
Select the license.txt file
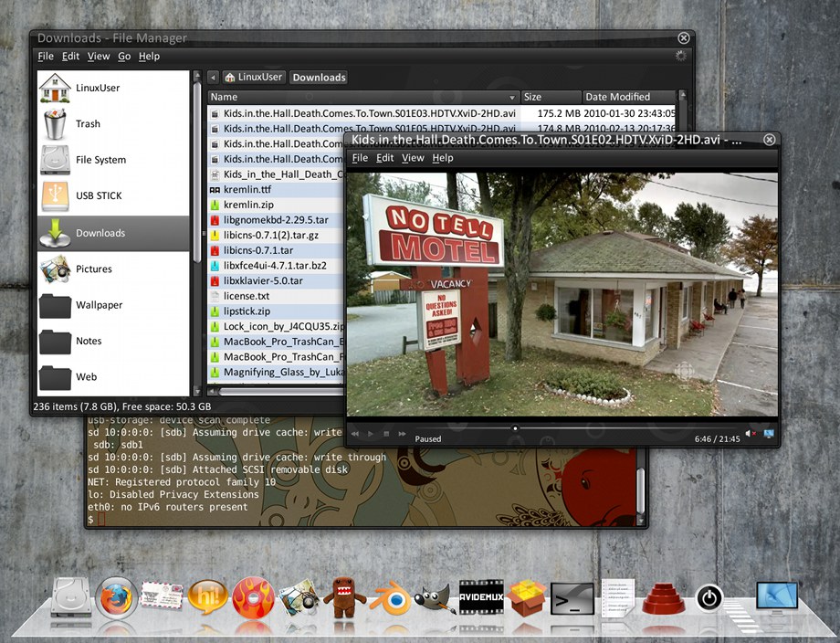click(x=276, y=296)
